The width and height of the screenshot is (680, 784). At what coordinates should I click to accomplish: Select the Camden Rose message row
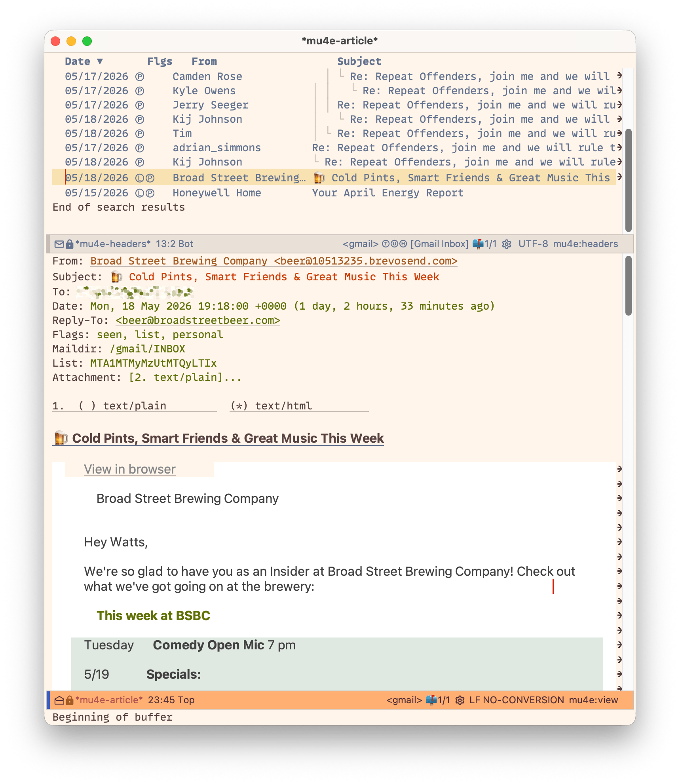(x=334, y=76)
